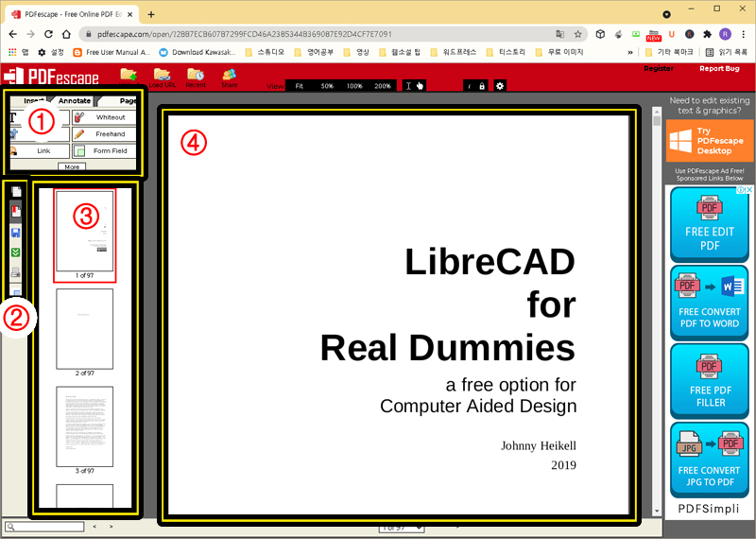Screen dimensions: 756x539
Task: Open the 티스토리 bookmark folder
Action: pos(507,52)
